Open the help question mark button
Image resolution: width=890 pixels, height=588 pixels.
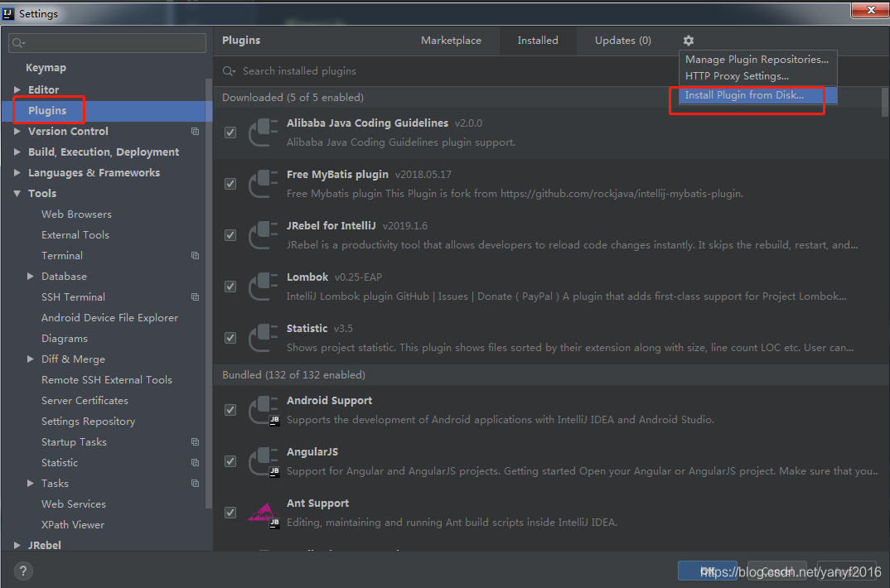pyautogui.click(x=23, y=571)
